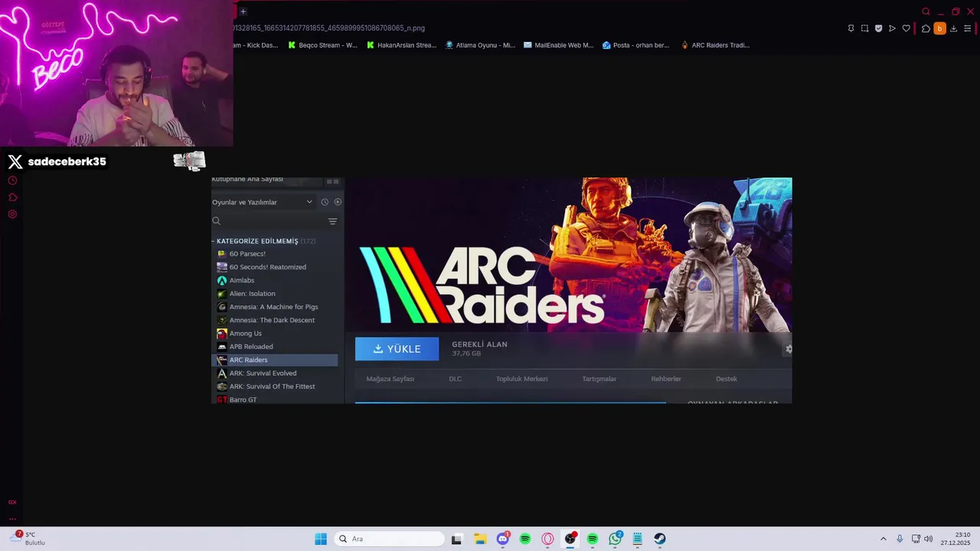Open the Windows Start button
The width and height of the screenshot is (980, 551).
[321, 539]
